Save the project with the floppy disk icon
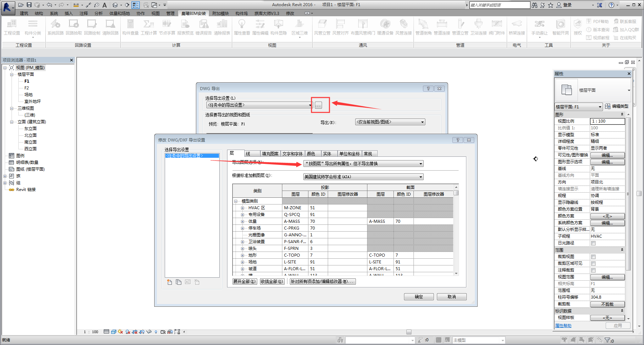Image resolution: width=644 pixels, height=345 pixels. (29, 5)
